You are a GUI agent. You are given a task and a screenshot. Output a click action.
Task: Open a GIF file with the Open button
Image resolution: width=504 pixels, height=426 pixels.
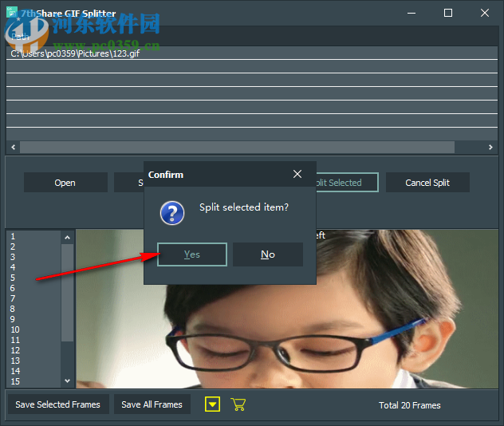coord(65,183)
